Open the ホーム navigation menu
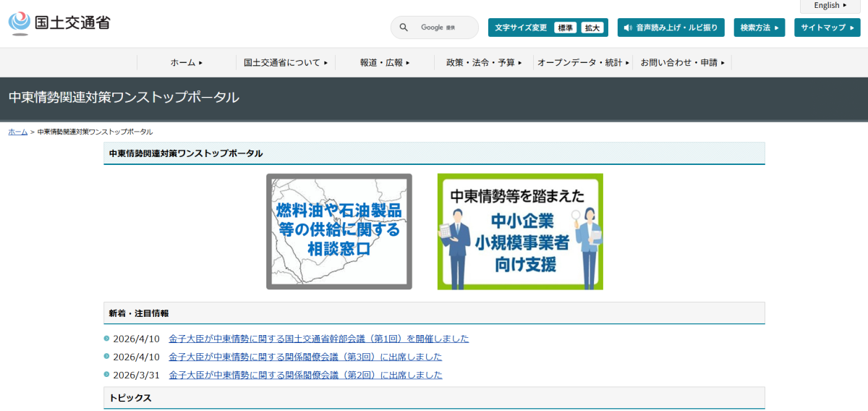Screen dimensions: 868x411 pyautogui.click(x=187, y=63)
